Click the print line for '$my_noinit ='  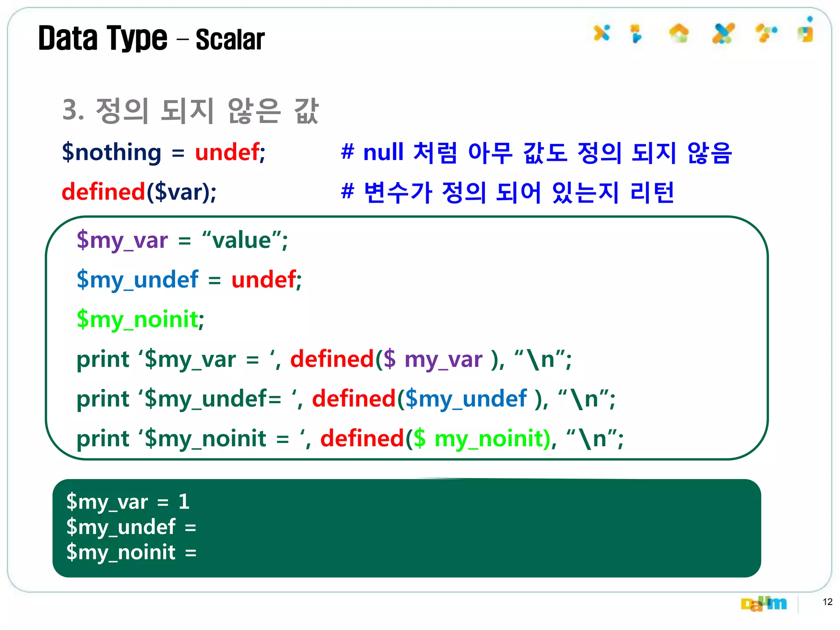pos(350,438)
